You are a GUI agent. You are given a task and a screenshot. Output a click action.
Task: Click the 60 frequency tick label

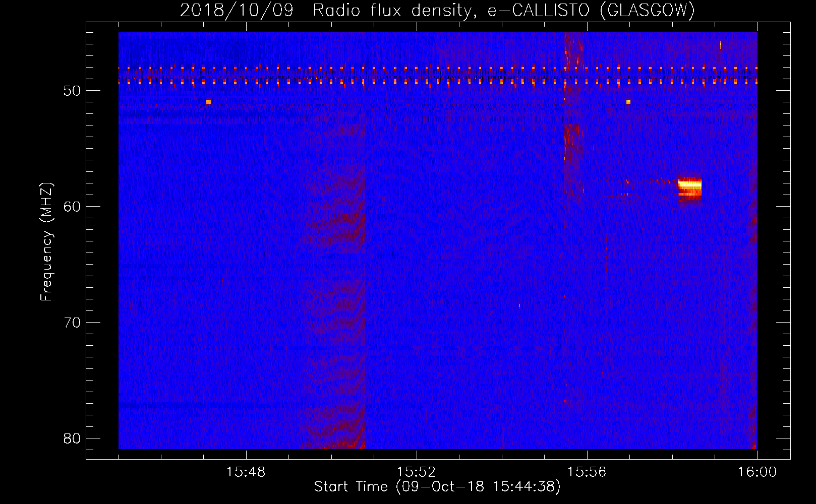[72, 207]
